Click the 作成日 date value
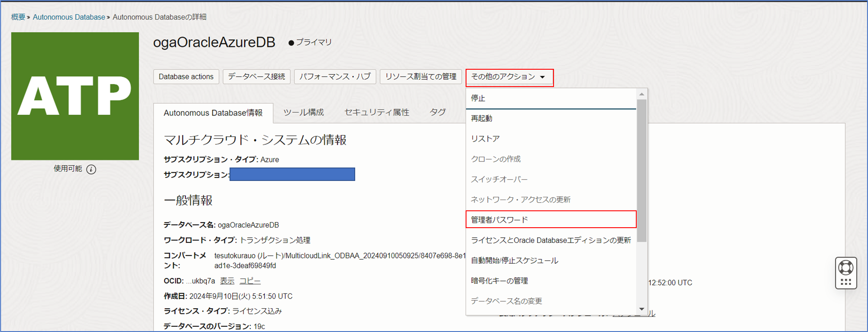This screenshot has width=868, height=332. click(241, 297)
